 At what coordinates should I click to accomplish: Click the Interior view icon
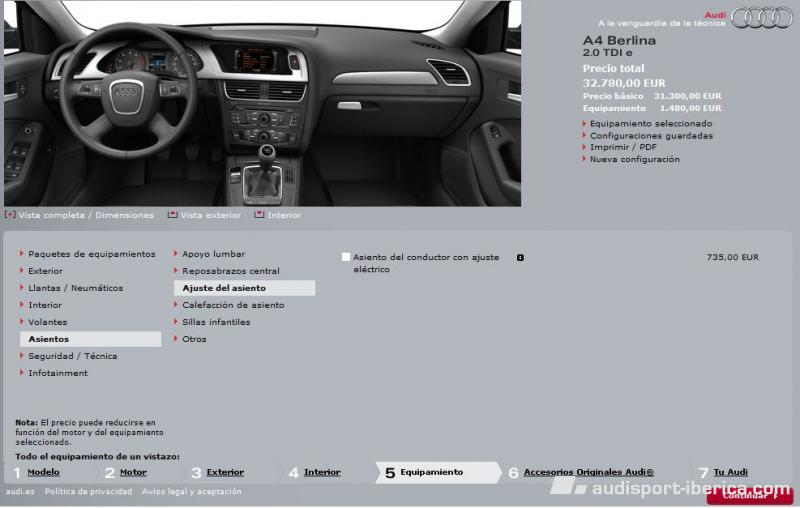[259, 215]
